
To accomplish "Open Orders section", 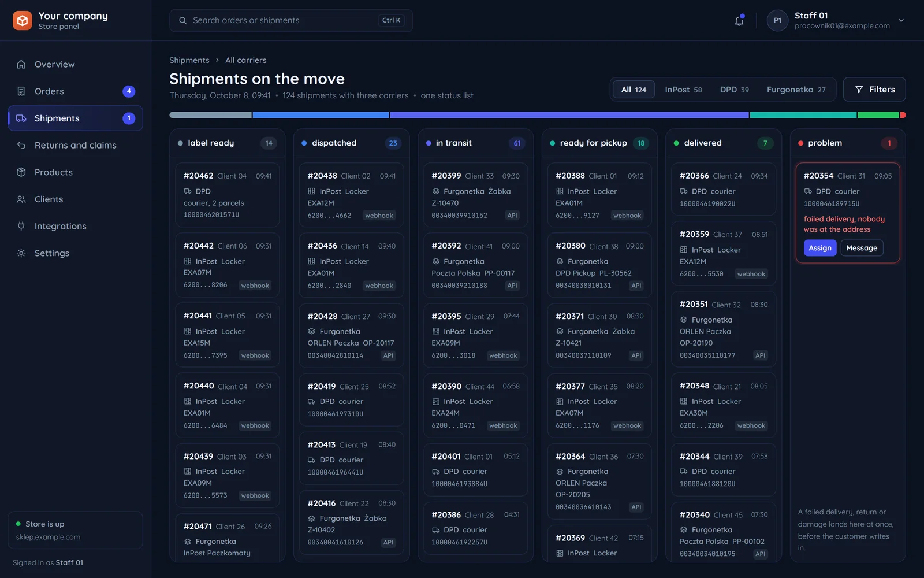I will point(75,91).
